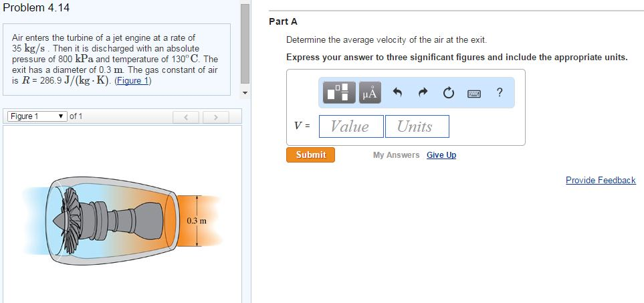Open the templates math-format tool
The image size is (644, 303).
coord(339,92)
